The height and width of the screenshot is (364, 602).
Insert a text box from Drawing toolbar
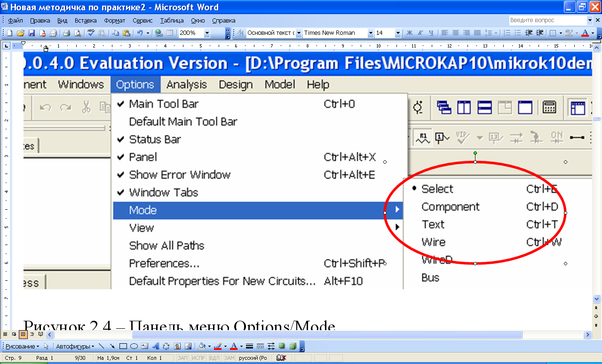click(x=144, y=346)
